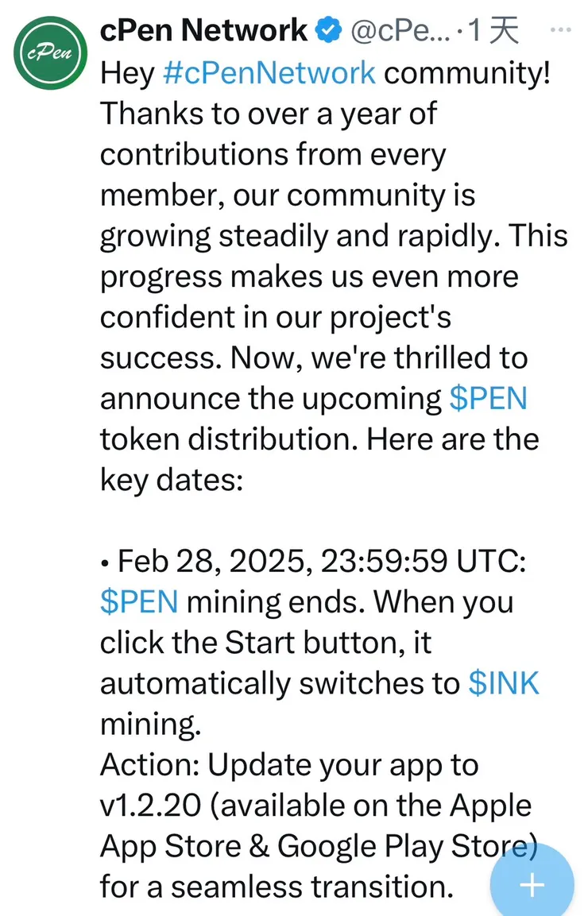Tap the "23:59:59 UTC" time text
This screenshot has height=916, width=588.
pos(422,562)
